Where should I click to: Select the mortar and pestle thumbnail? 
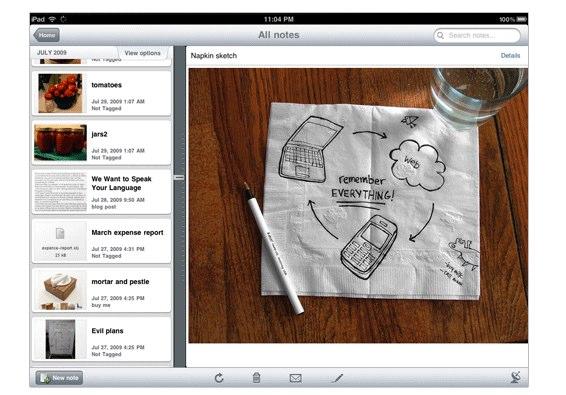(x=60, y=291)
